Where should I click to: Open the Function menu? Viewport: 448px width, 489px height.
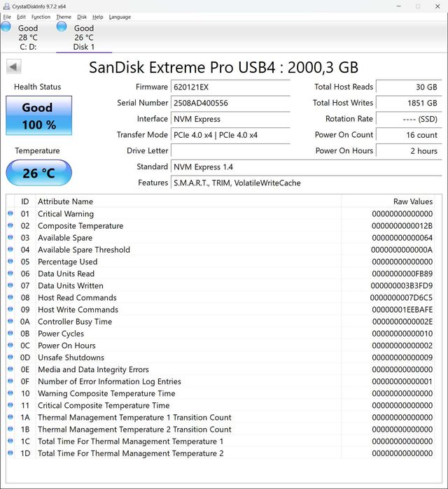tap(41, 17)
